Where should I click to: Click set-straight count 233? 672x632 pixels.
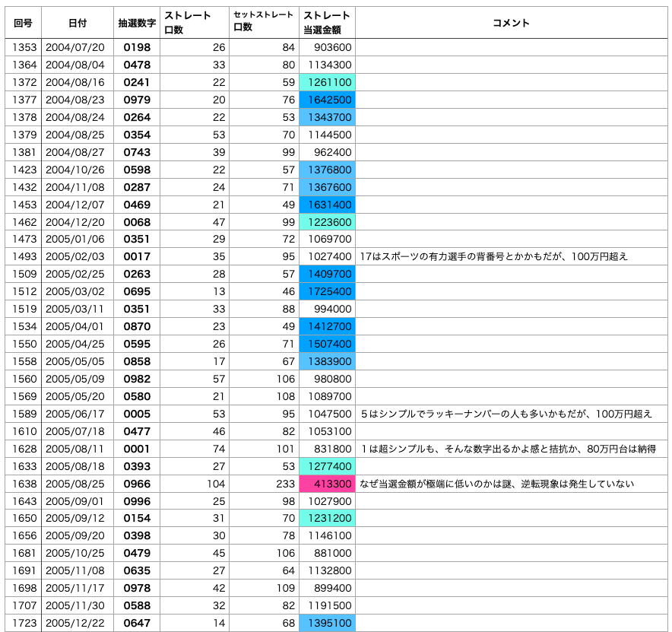(x=264, y=484)
